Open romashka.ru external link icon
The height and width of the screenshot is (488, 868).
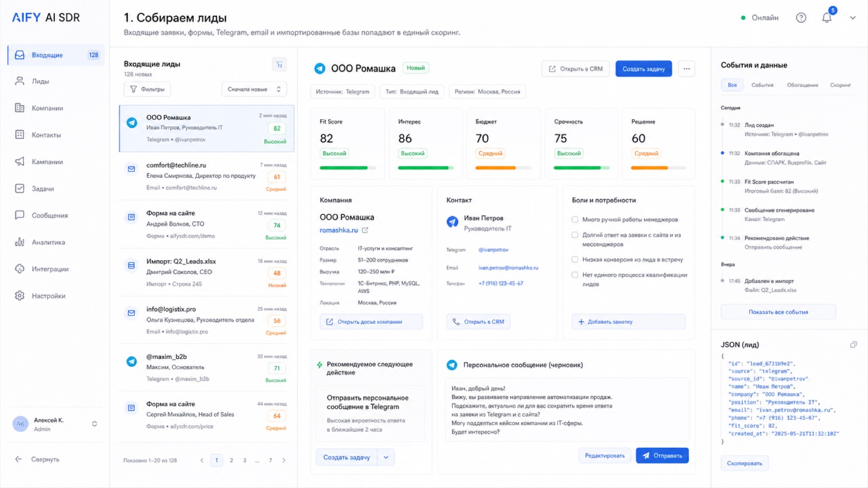pos(365,230)
